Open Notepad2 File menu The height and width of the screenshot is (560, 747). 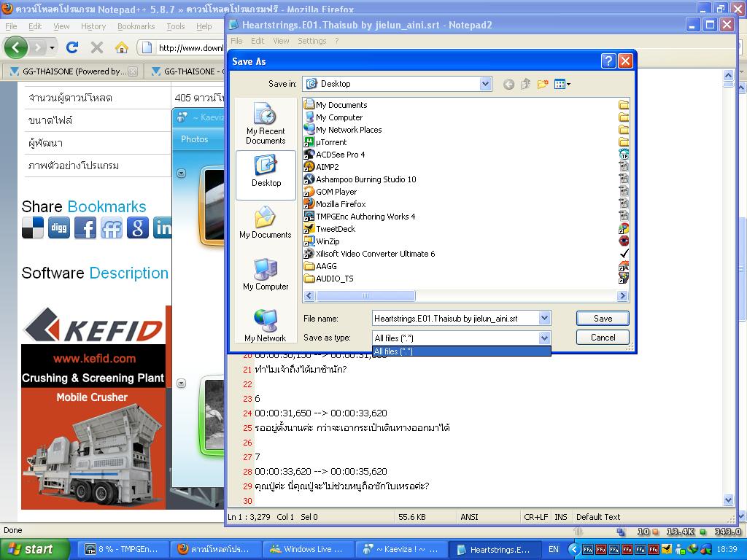click(236, 41)
